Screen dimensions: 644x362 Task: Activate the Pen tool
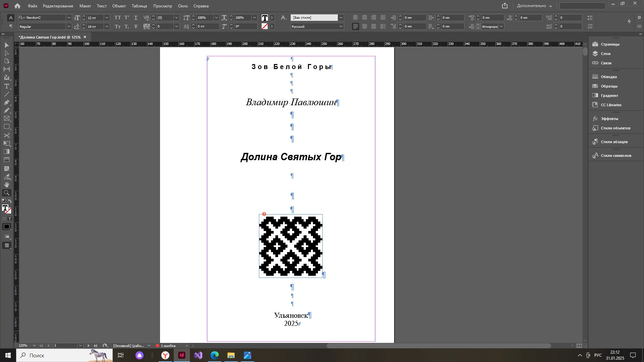(x=6, y=102)
